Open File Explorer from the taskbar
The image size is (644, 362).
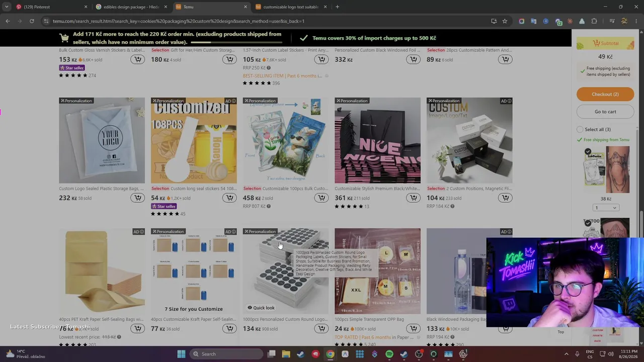coord(286,354)
